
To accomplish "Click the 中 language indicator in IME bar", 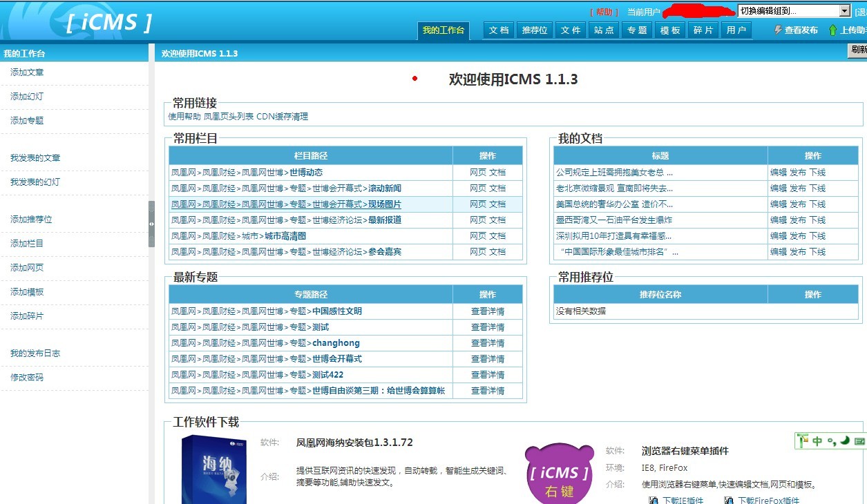I will (818, 441).
